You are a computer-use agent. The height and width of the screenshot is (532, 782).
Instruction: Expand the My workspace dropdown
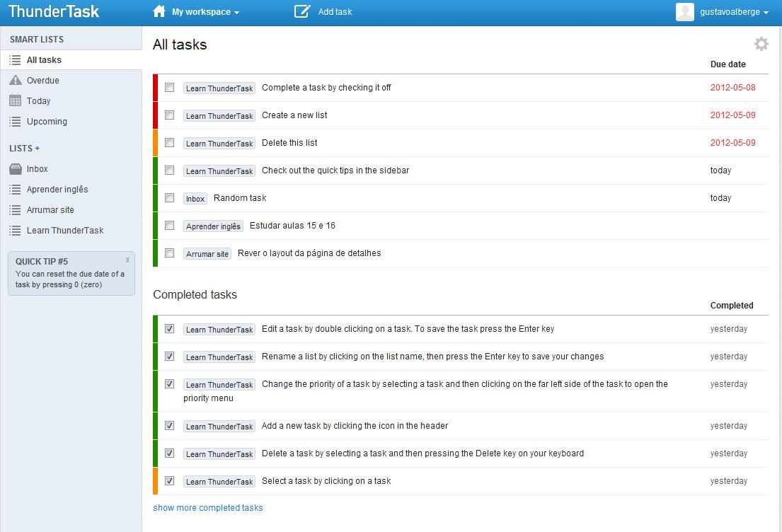click(205, 12)
